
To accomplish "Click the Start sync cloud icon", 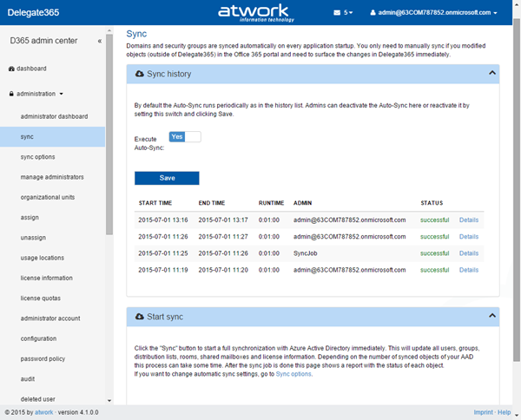I will [139, 316].
